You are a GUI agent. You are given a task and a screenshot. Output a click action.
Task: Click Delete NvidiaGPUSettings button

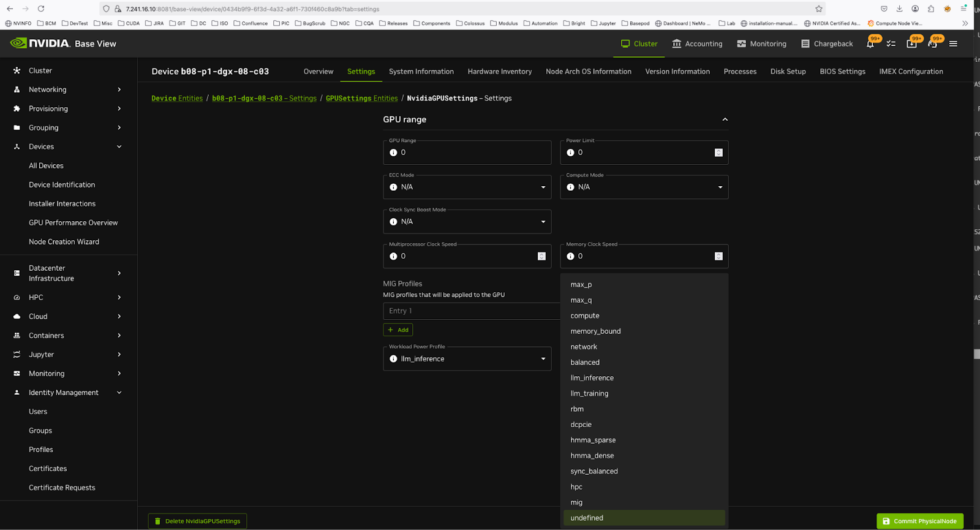point(197,521)
